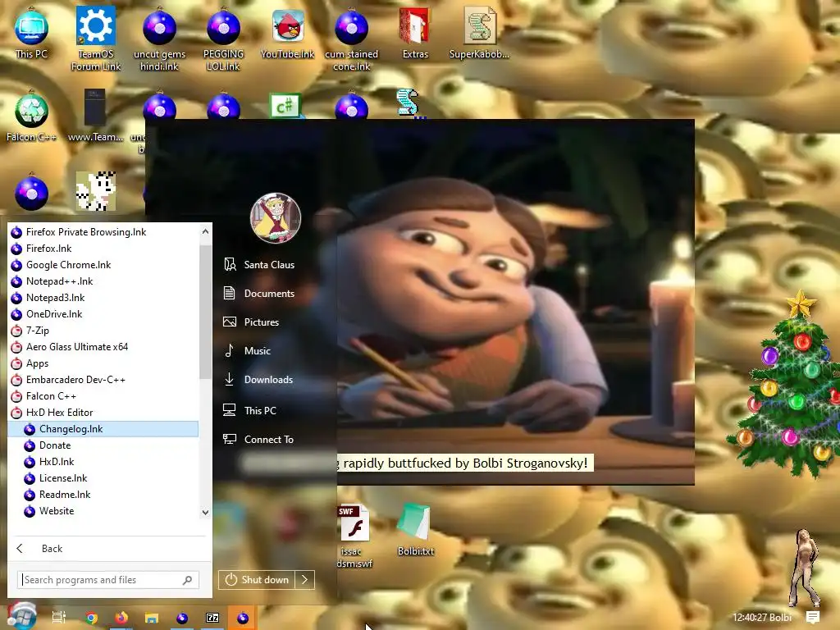Open issac dsm.swf flash file
The width and height of the screenshot is (840, 630).
[354, 536]
